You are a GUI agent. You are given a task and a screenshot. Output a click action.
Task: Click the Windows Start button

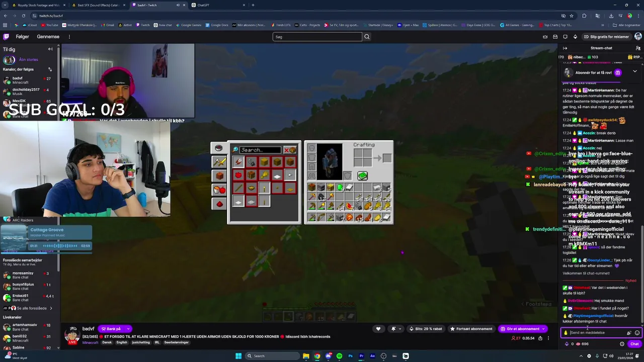tap(238, 356)
